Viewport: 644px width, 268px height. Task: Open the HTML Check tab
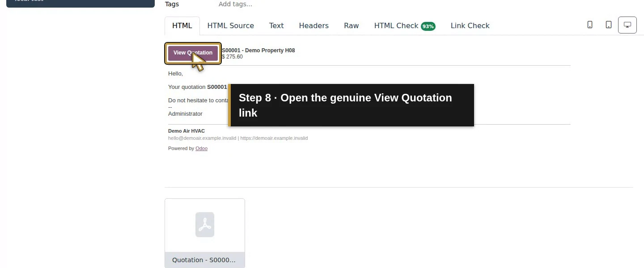[x=405, y=26]
